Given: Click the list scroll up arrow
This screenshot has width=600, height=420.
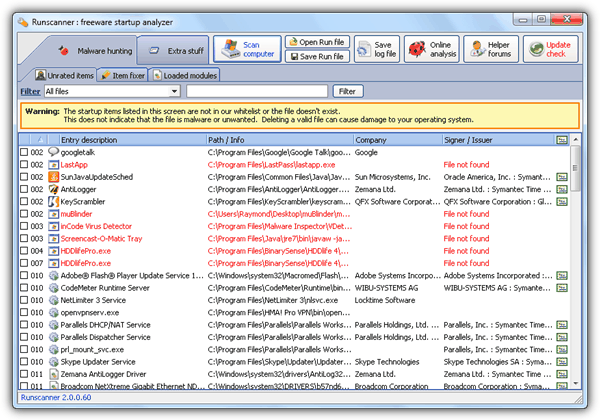Looking at the screenshot, I should tap(575, 140).
